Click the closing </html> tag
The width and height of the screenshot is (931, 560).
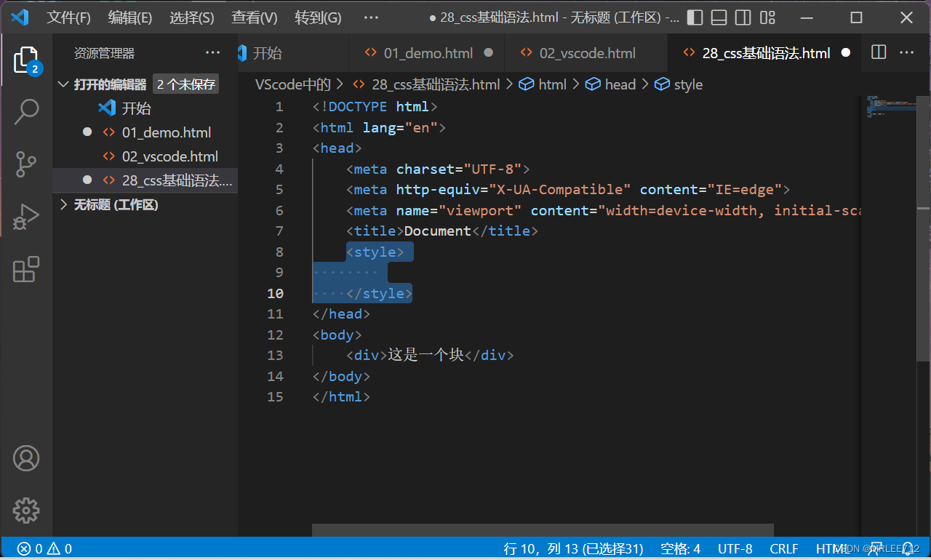pos(341,397)
